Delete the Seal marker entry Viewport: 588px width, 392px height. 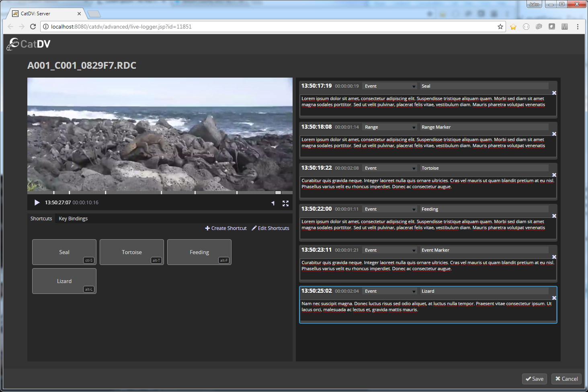[x=554, y=93]
